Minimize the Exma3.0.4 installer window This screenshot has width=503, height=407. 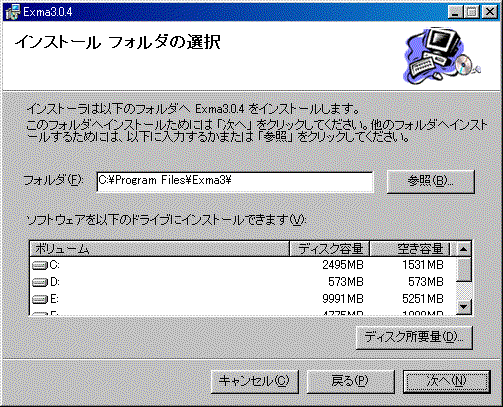[x=455, y=12]
